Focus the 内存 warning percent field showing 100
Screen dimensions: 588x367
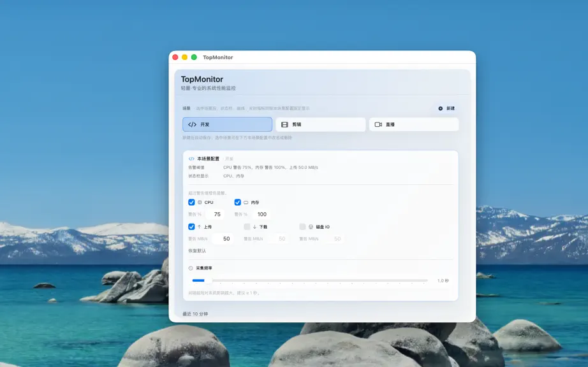coord(261,214)
